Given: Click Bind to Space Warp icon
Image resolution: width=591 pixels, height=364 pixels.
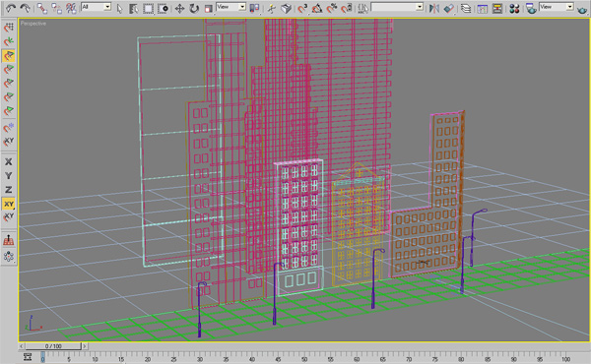Looking at the screenshot, I should [71, 8].
